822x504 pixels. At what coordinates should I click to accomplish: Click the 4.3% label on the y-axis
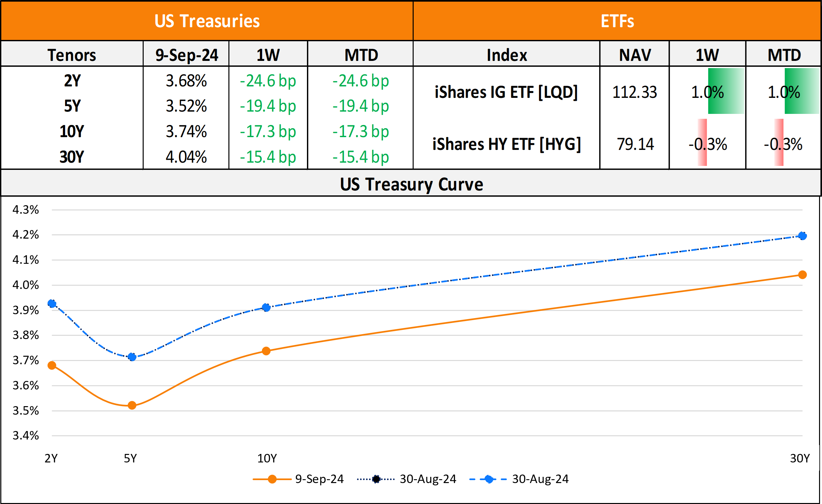tap(26, 210)
